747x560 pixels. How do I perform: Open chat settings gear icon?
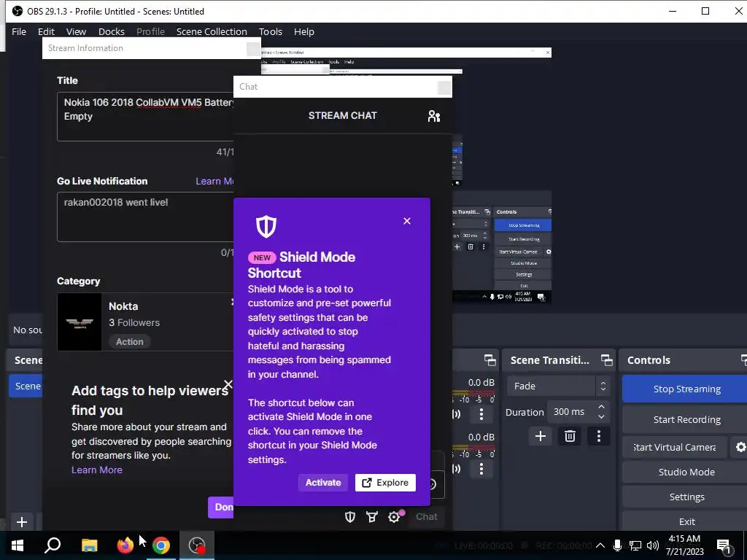[395, 517]
